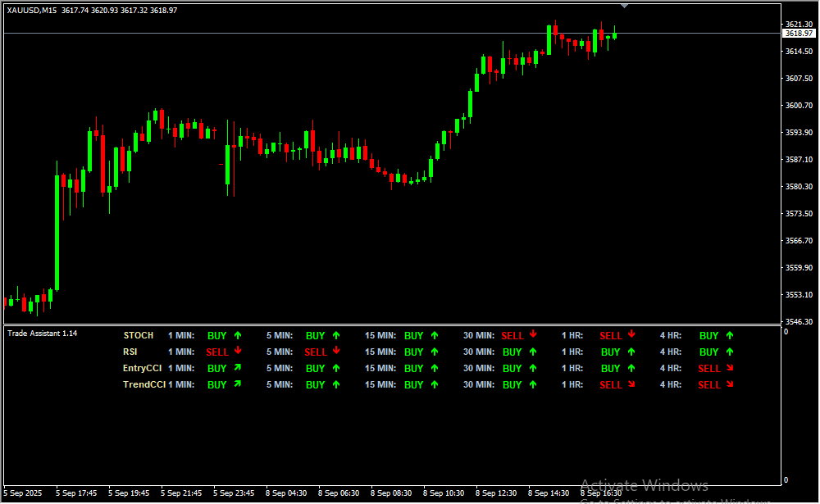The width and height of the screenshot is (820, 504).
Task: Click the current price label 3618.97
Action: [x=798, y=34]
